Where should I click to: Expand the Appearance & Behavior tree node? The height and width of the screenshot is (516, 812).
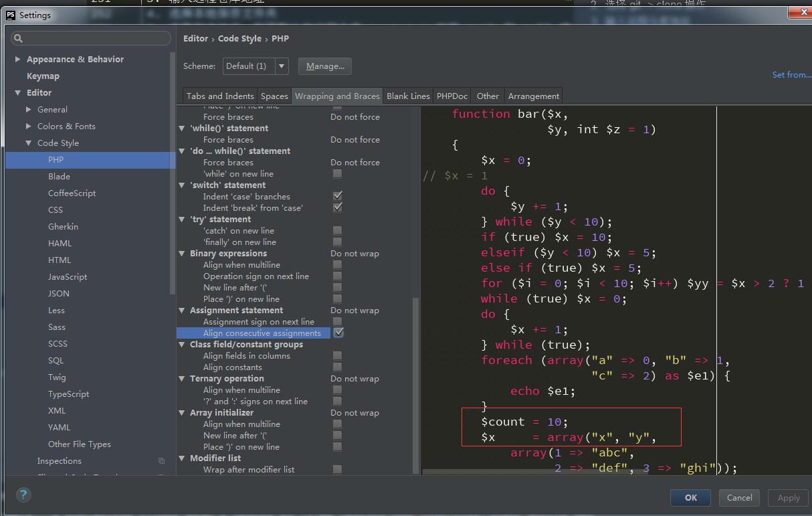coord(18,60)
